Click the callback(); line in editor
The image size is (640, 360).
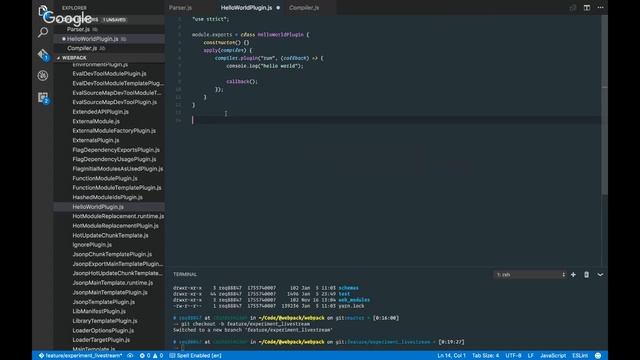[x=242, y=82]
